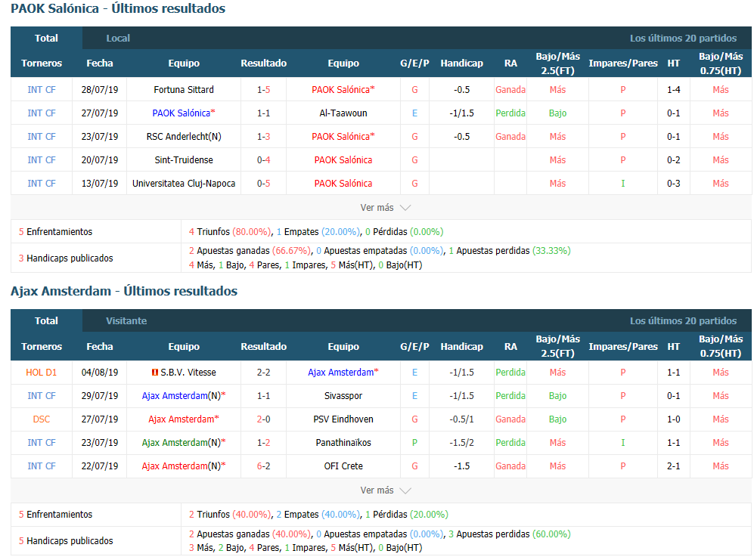The height and width of the screenshot is (560, 754).
Task: Open the Fortuna Sittard team link
Action: pos(184,90)
